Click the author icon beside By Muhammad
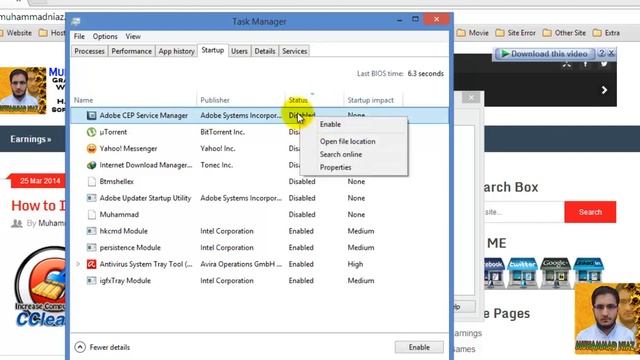 (x=17, y=223)
